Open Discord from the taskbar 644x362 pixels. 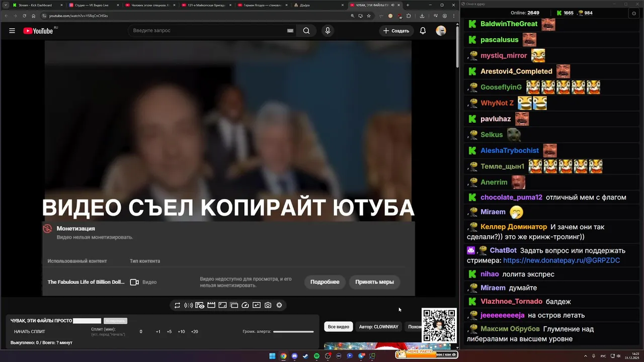pos(294,356)
